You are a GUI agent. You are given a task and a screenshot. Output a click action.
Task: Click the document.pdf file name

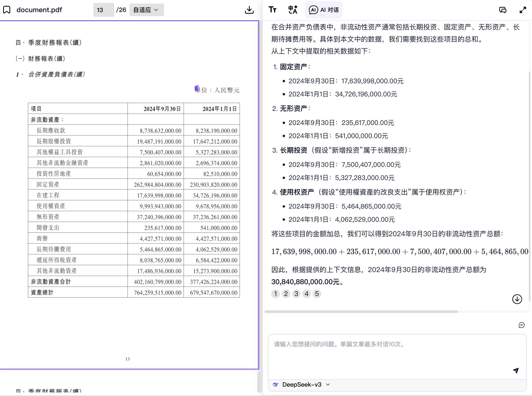(39, 10)
